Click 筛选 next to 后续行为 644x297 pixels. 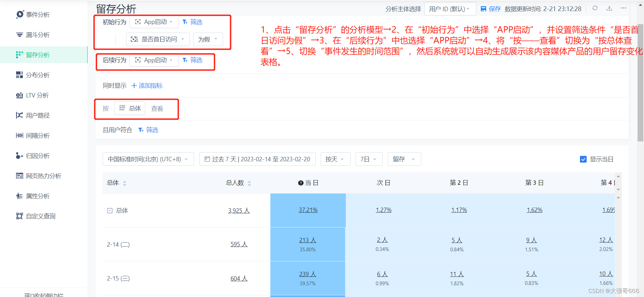click(193, 60)
